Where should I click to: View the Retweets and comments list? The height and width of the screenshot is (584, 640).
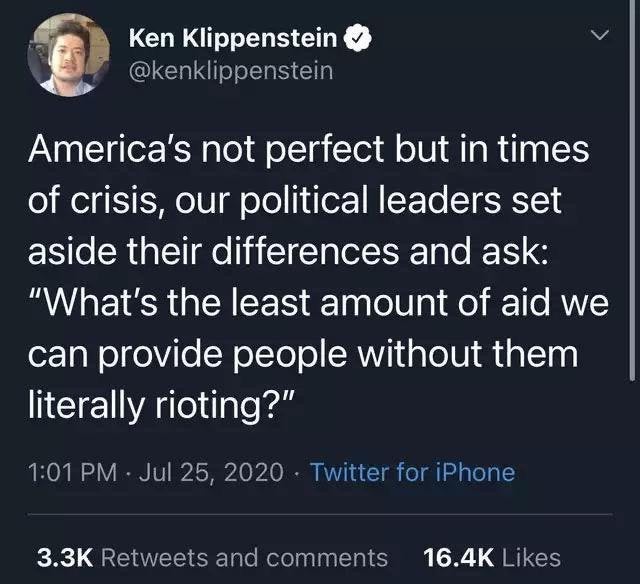click(x=245, y=557)
